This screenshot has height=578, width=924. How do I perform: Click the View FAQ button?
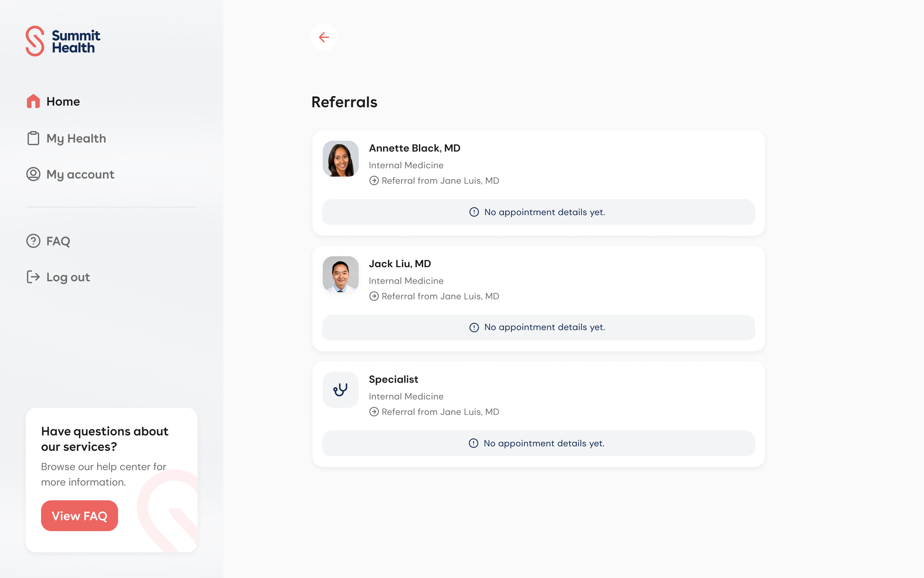click(80, 516)
